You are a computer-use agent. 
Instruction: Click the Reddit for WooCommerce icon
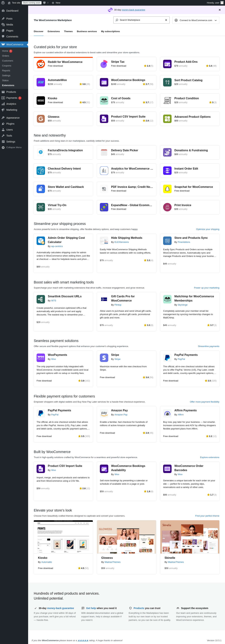pos(41,64)
